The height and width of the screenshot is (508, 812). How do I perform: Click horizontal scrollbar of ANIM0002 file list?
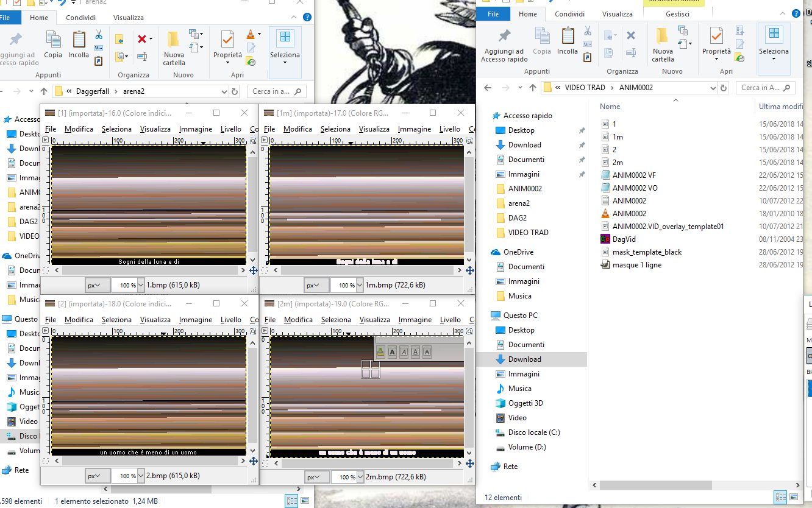tap(657, 485)
